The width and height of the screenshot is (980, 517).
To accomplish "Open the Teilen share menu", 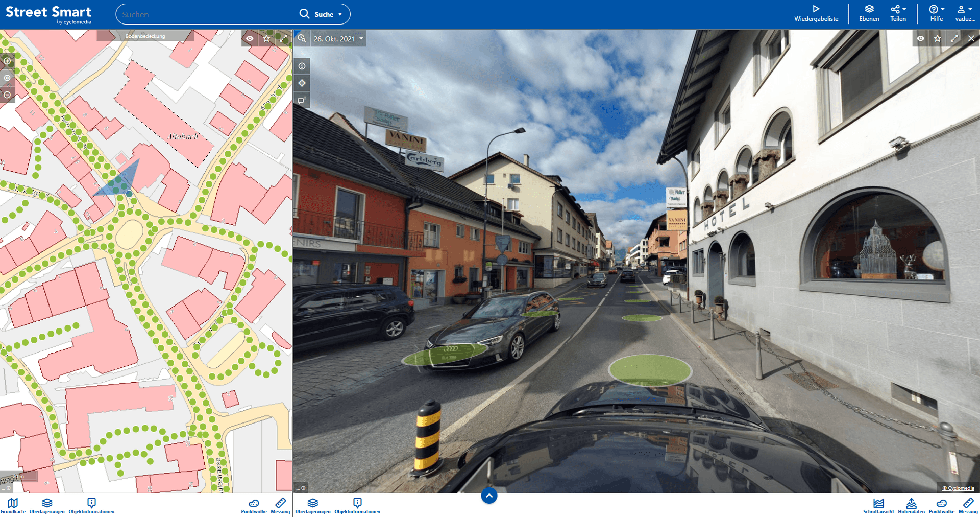I will [898, 13].
